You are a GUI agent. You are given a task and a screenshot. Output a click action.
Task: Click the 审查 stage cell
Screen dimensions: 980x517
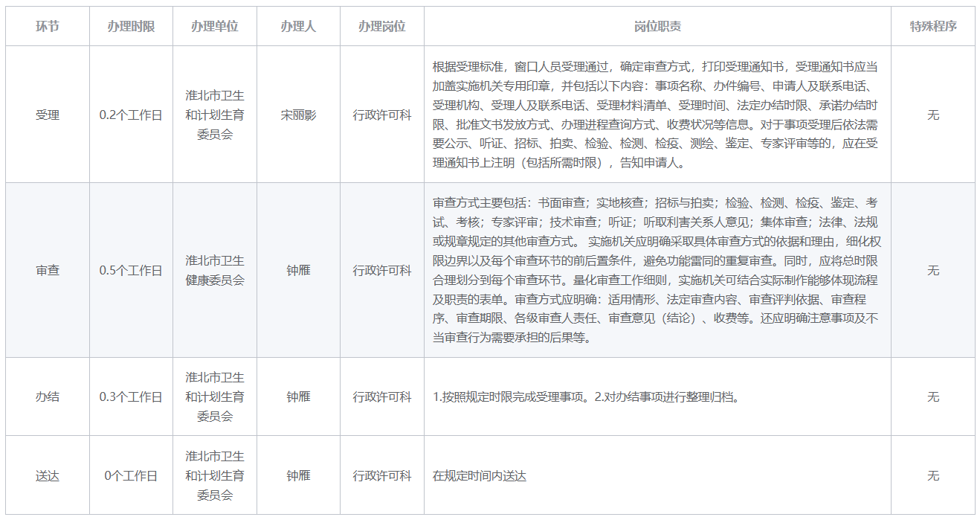48,271
